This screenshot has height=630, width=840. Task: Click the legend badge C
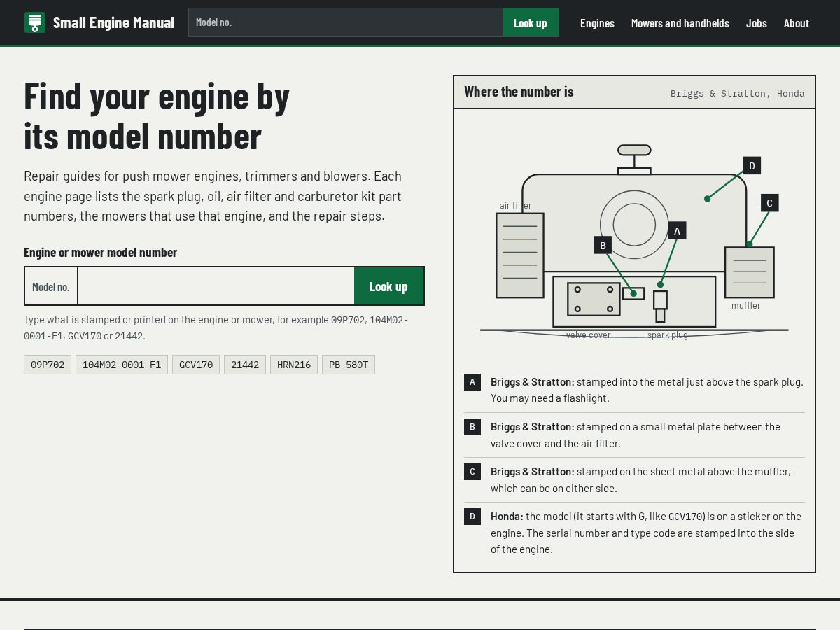click(x=472, y=472)
